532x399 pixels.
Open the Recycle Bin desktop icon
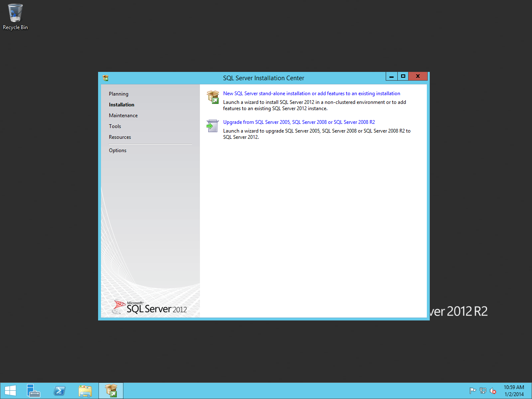[15, 17]
